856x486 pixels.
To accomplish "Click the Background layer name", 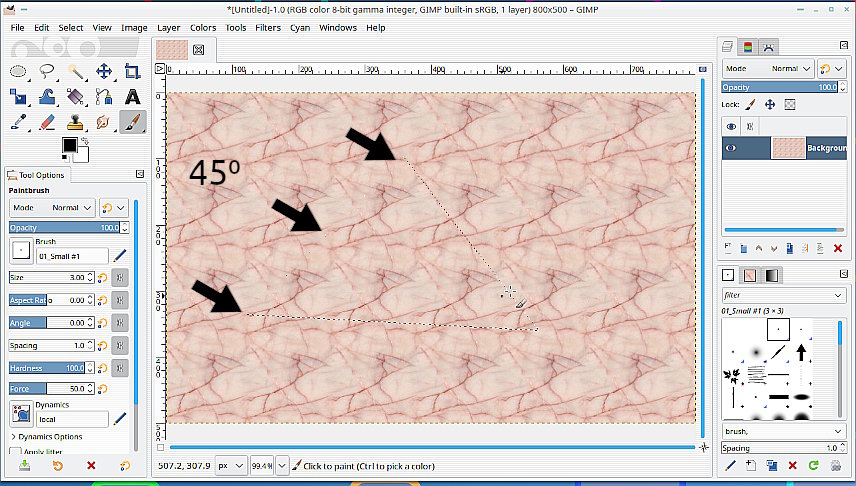I will [x=826, y=148].
